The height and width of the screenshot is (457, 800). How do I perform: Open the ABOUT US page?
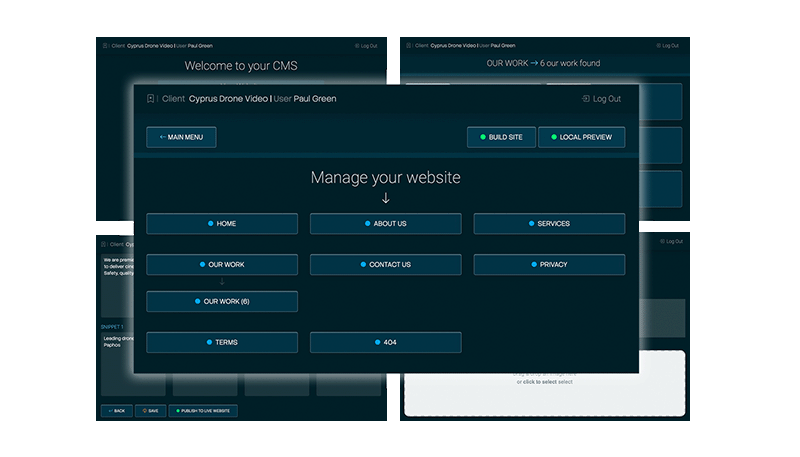386,224
